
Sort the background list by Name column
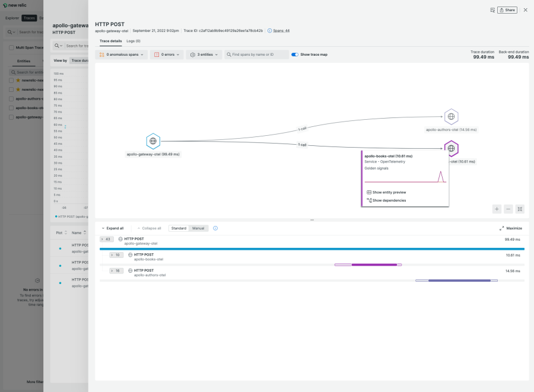pos(79,232)
